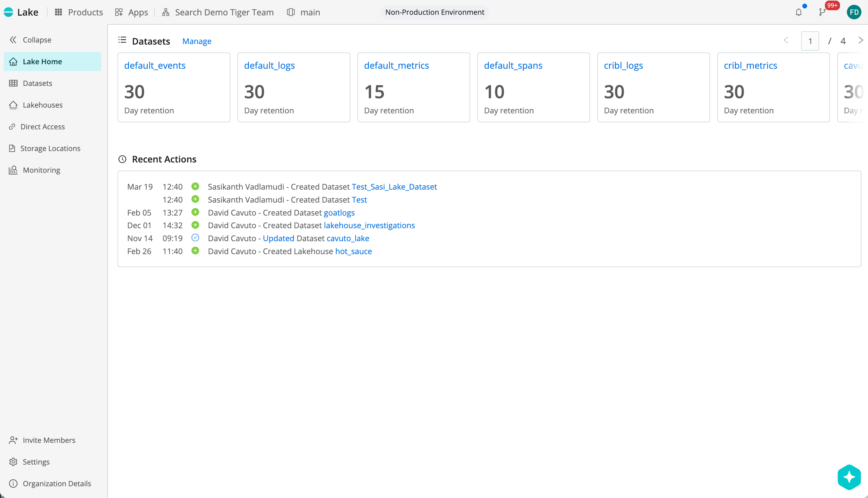Go to next datasets page
The height and width of the screenshot is (498, 868).
click(860, 41)
